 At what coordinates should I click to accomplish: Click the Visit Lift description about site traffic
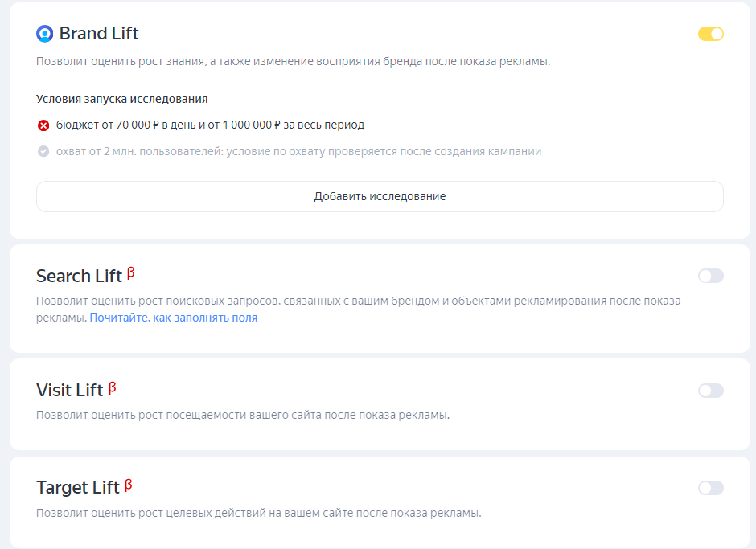tap(242, 415)
